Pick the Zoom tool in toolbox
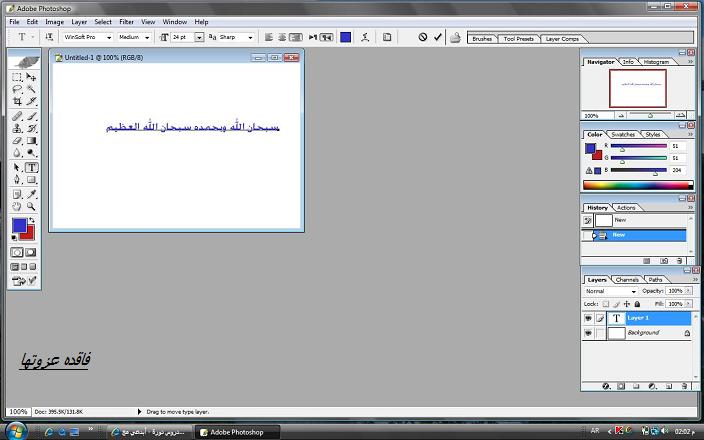The width and height of the screenshot is (704, 440). 32,207
